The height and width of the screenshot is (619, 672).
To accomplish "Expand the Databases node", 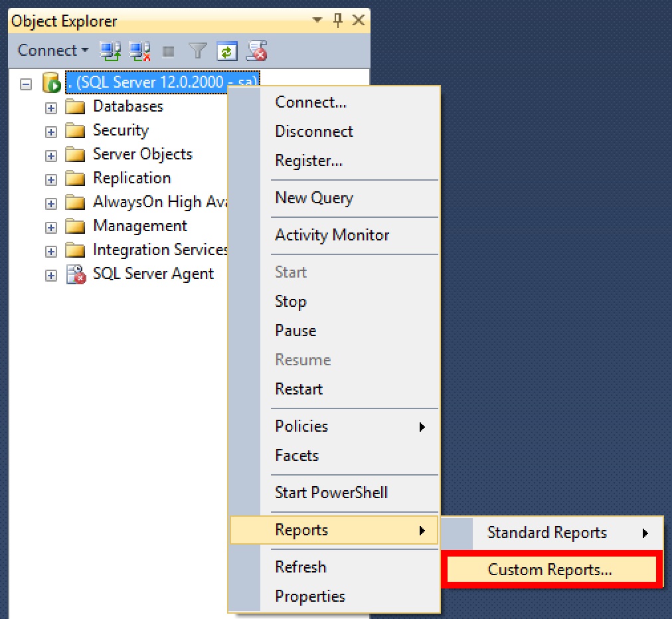I will (x=51, y=108).
